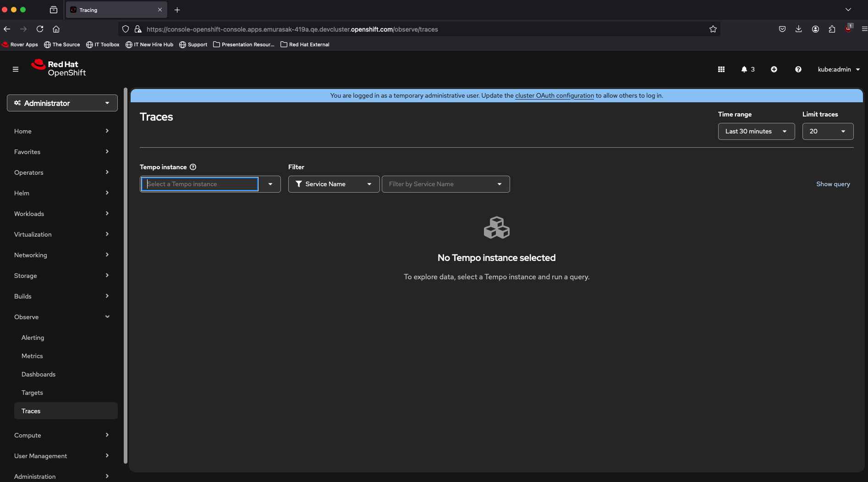Expand the Storage navigation section
Image resolution: width=868 pixels, height=482 pixels.
point(62,276)
